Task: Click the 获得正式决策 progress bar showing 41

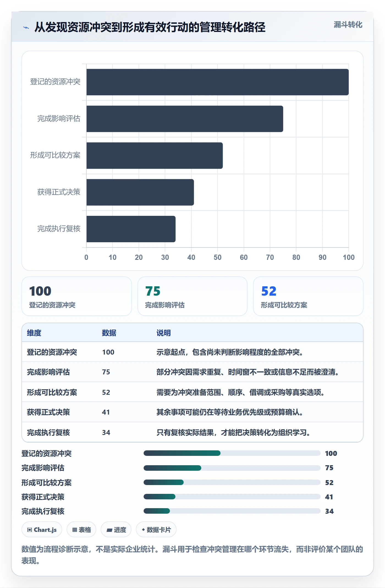Action: tap(232, 497)
